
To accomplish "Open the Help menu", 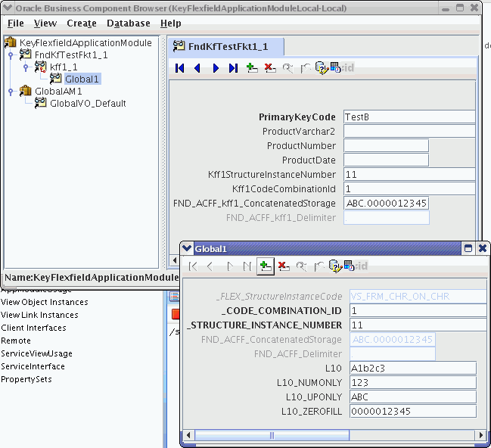I will coord(171,23).
